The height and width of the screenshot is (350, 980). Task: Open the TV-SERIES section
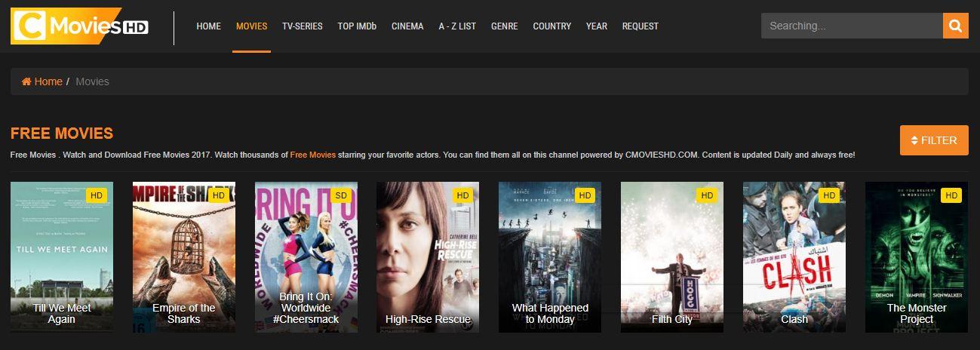coord(302,26)
